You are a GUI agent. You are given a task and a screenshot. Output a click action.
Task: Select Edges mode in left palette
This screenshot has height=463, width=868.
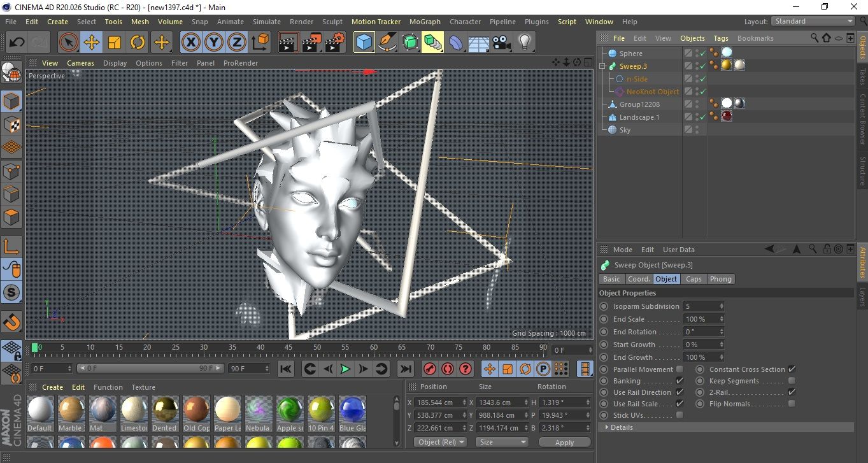(x=11, y=194)
